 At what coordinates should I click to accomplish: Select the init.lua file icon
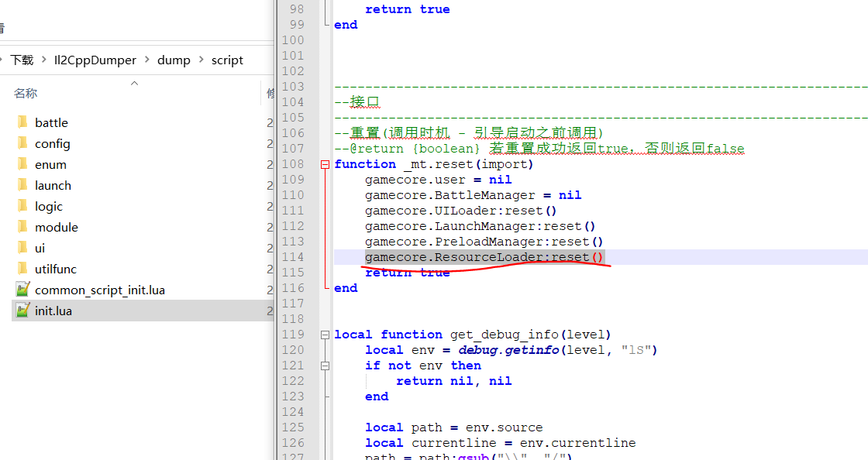[22, 311]
